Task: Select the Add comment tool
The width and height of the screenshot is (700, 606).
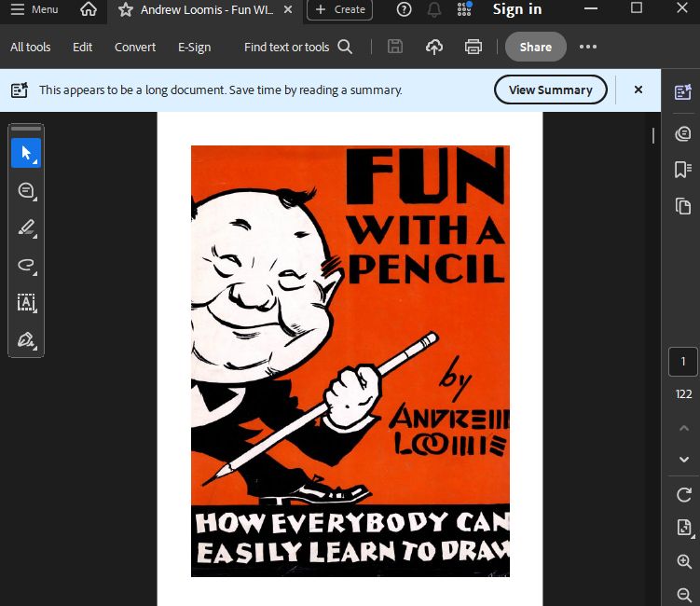Action: [26, 191]
